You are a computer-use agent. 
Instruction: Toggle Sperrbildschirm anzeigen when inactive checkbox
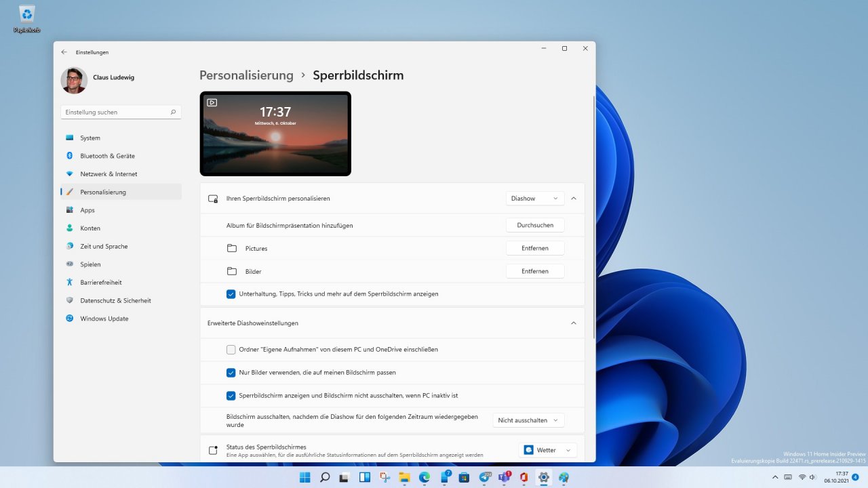[x=231, y=395]
